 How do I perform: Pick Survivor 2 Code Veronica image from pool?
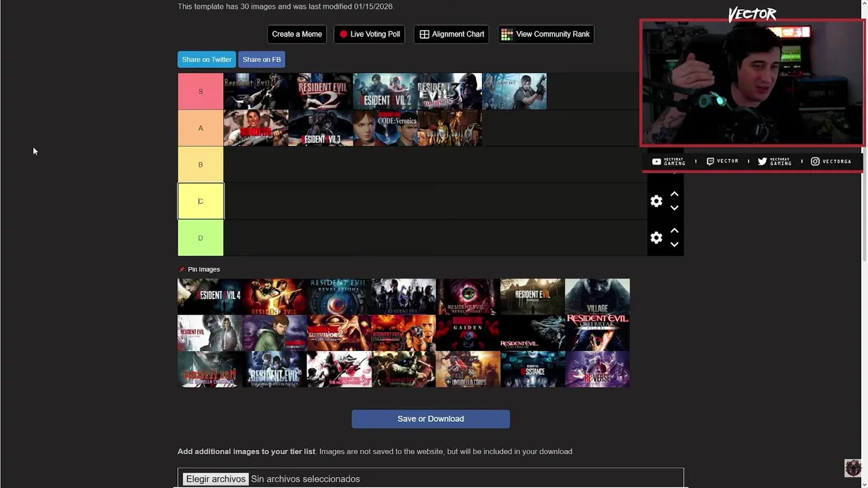click(x=339, y=333)
